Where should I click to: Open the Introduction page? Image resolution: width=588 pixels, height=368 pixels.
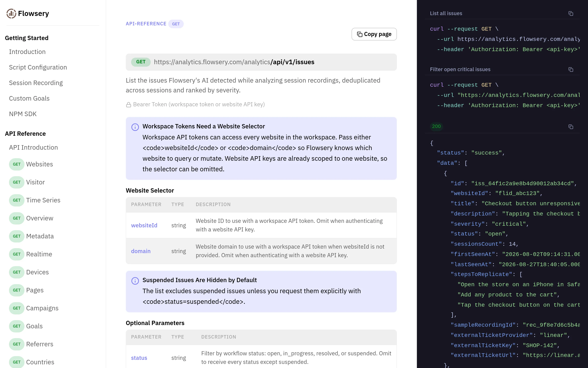tap(27, 52)
